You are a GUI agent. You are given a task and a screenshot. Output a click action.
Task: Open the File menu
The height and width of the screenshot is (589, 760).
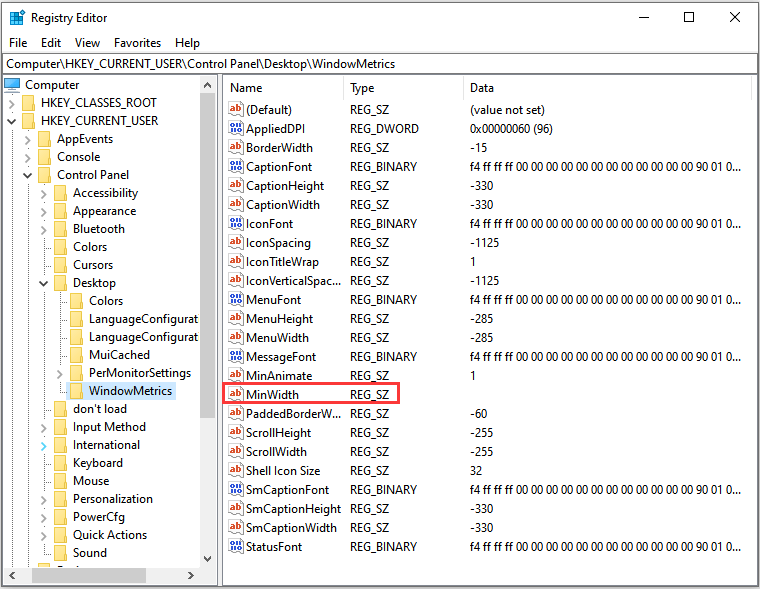18,43
